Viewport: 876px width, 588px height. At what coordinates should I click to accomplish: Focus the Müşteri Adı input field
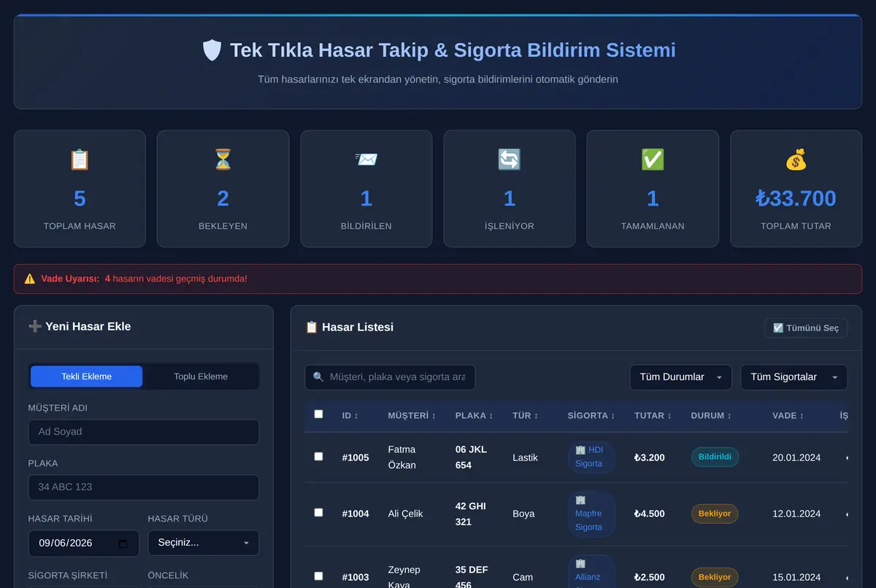pyautogui.click(x=144, y=432)
